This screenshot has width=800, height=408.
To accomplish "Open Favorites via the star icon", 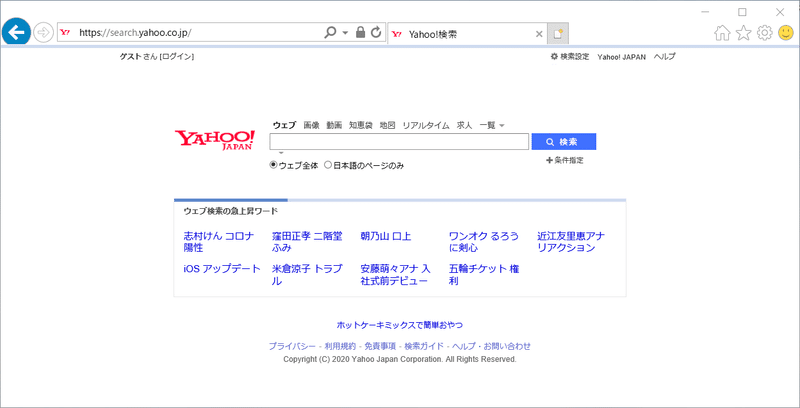I will click(743, 33).
